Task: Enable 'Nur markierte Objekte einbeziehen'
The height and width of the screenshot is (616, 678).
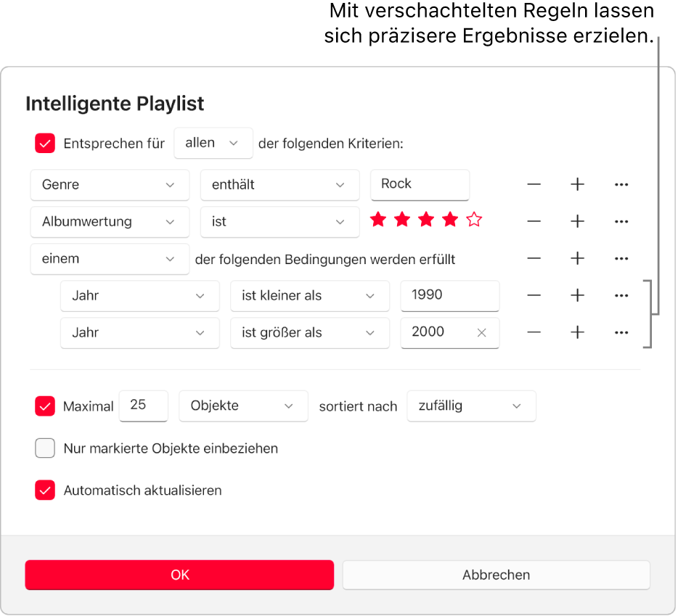Action: (x=45, y=448)
